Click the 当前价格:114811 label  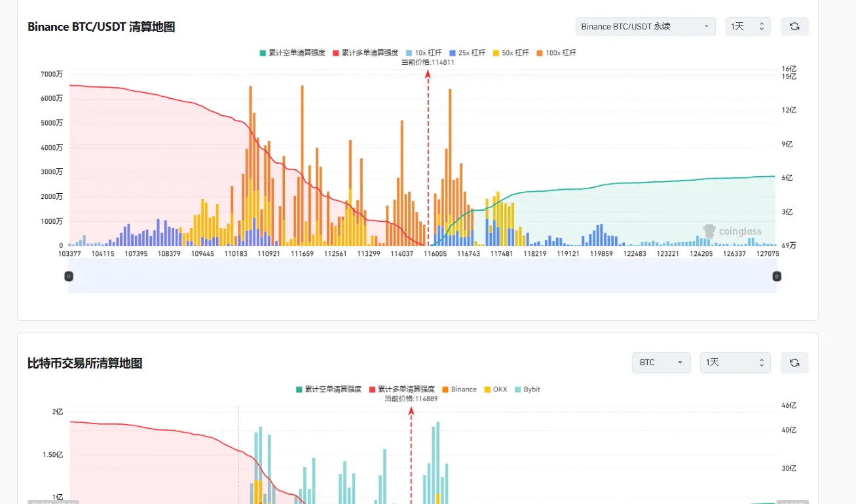coord(428,62)
